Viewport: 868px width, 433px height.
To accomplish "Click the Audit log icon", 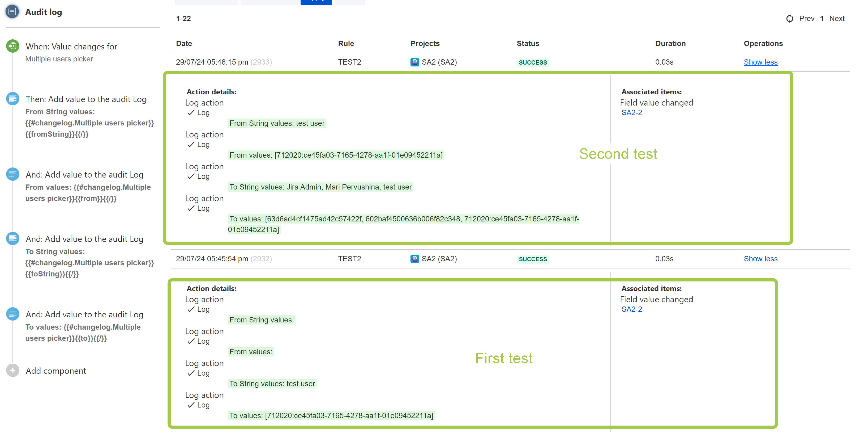I will [12, 12].
